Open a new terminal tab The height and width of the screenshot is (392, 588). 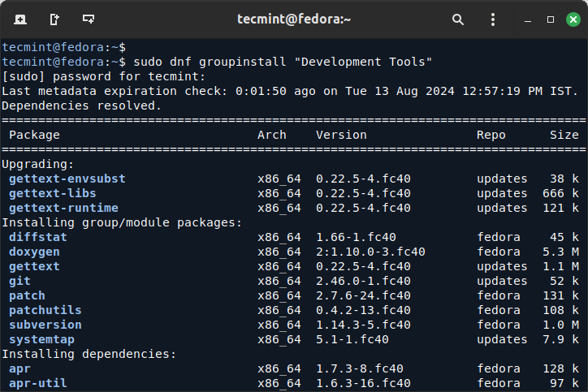tap(19, 19)
